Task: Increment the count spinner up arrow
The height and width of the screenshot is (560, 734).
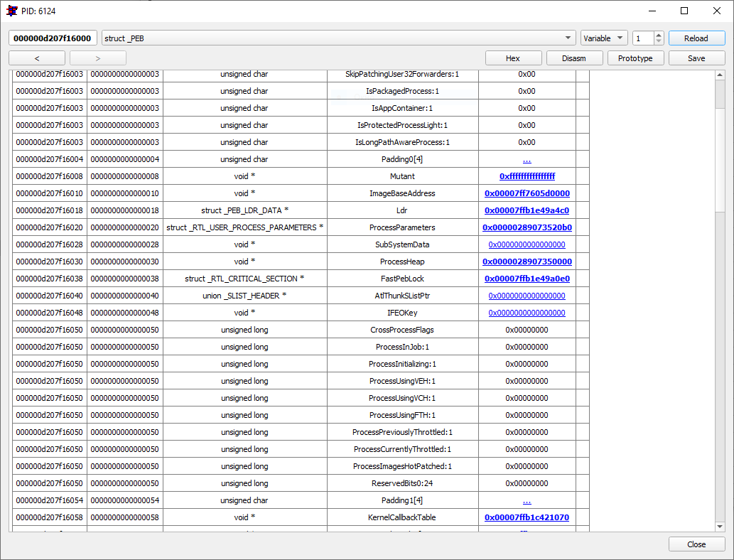Action: click(659, 35)
